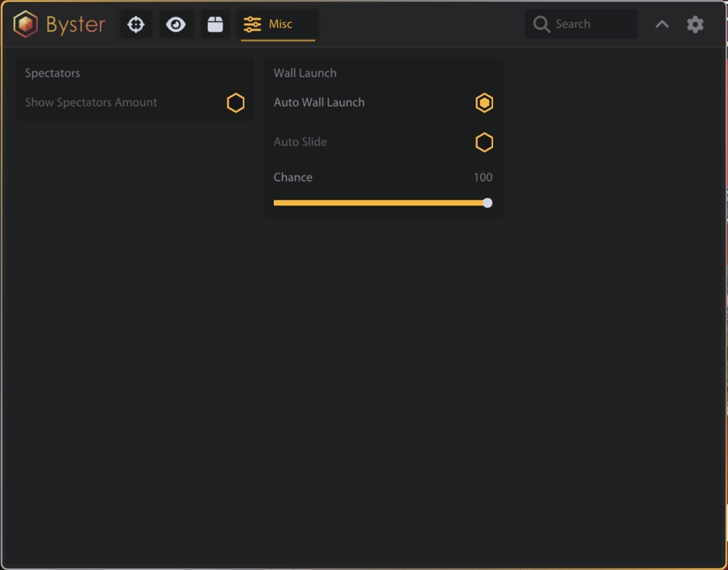Click the Chance slider handle
Screen dimensions: 728x570
488,203
